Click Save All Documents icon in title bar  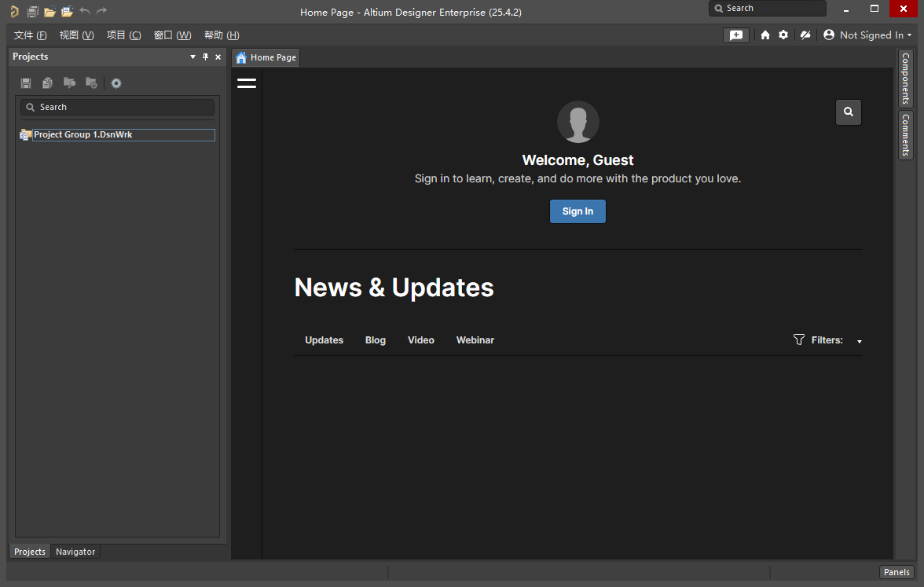pos(33,11)
